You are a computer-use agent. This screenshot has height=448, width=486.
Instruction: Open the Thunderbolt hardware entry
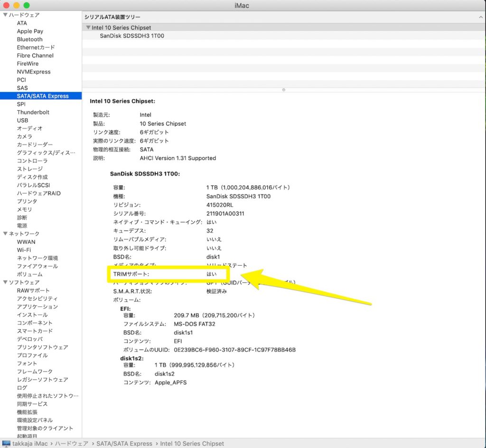33,112
